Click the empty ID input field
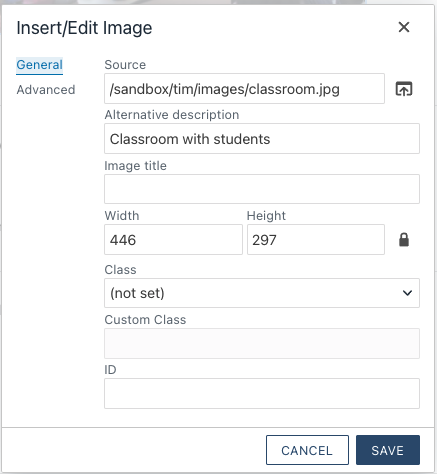The width and height of the screenshot is (437, 474). tap(262, 393)
